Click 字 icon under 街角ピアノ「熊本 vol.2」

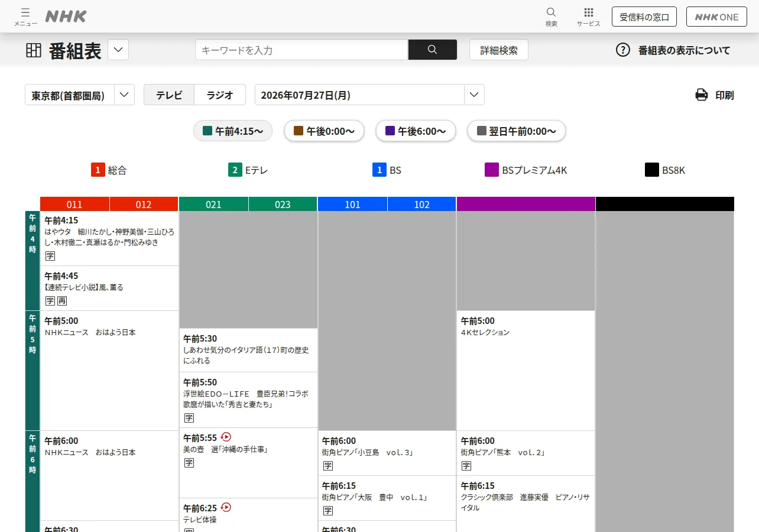[x=466, y=466]
